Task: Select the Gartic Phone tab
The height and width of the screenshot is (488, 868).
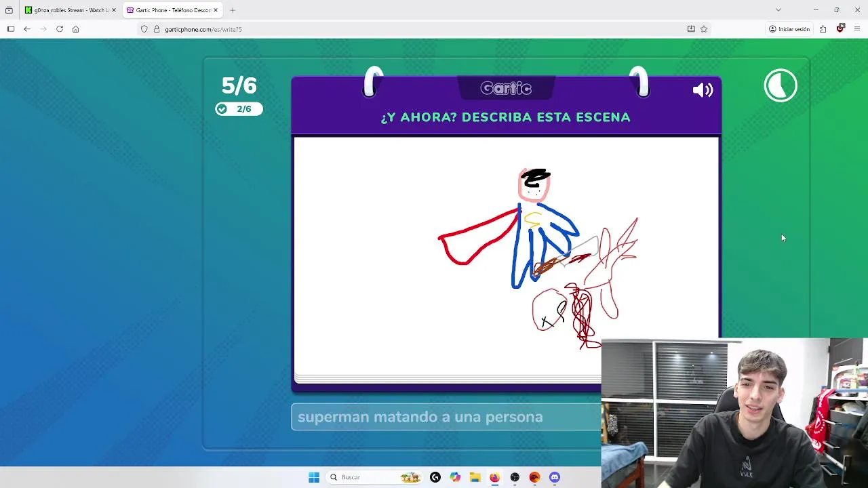Action: coord(172,10)
